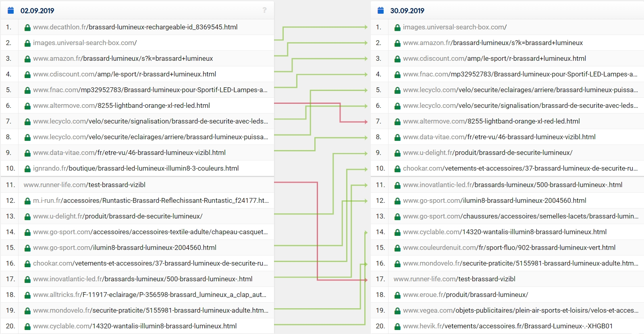Open left cyclable.com wantalis-illumin8 link

pyautogui.click(x=135, y=326)
